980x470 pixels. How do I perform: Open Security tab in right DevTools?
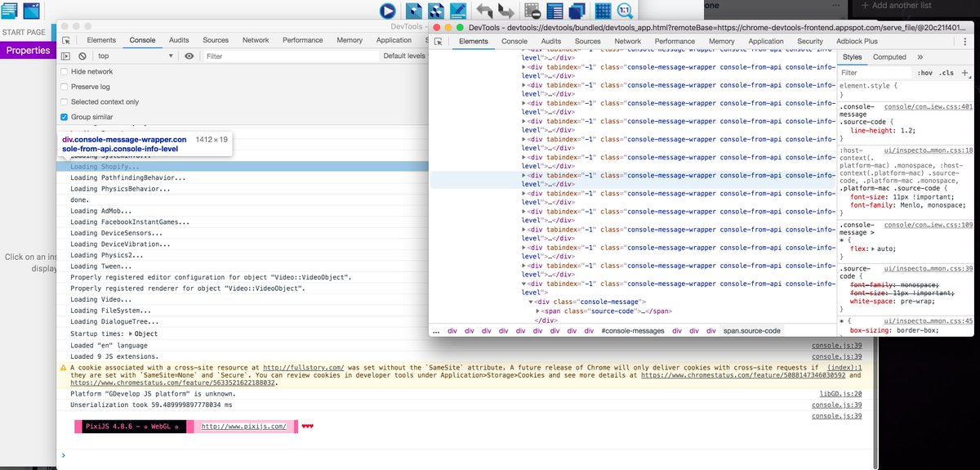[x=810, y=41]
